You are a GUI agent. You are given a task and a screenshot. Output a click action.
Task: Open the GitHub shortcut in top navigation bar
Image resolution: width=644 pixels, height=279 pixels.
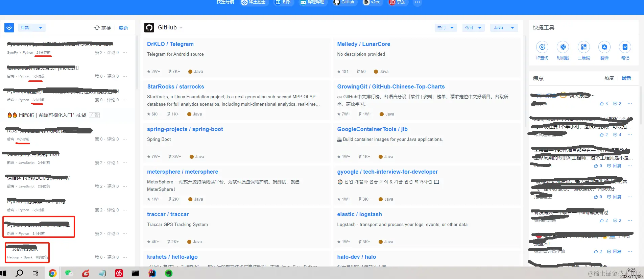pyautogui.click(x=344, y=2)
